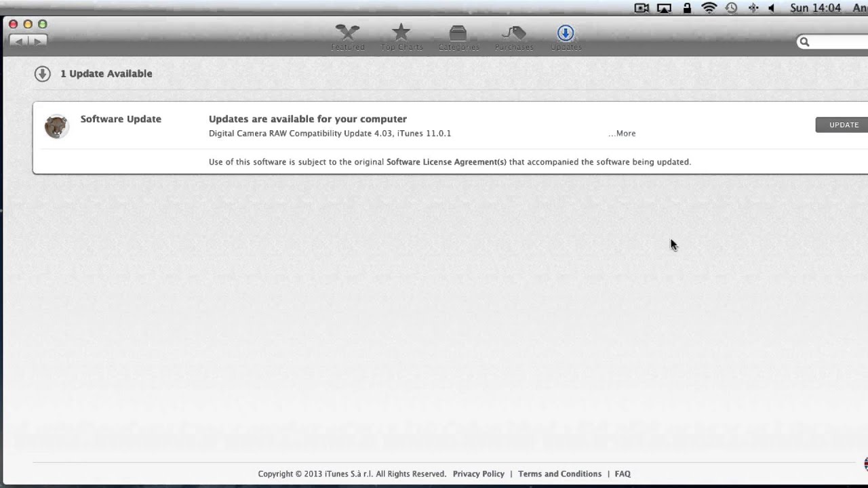868x488 pixels.
Task: Click the 'Digital Camera RAW Compatibility Update 4.03' text
Action: tap(300, 134)
